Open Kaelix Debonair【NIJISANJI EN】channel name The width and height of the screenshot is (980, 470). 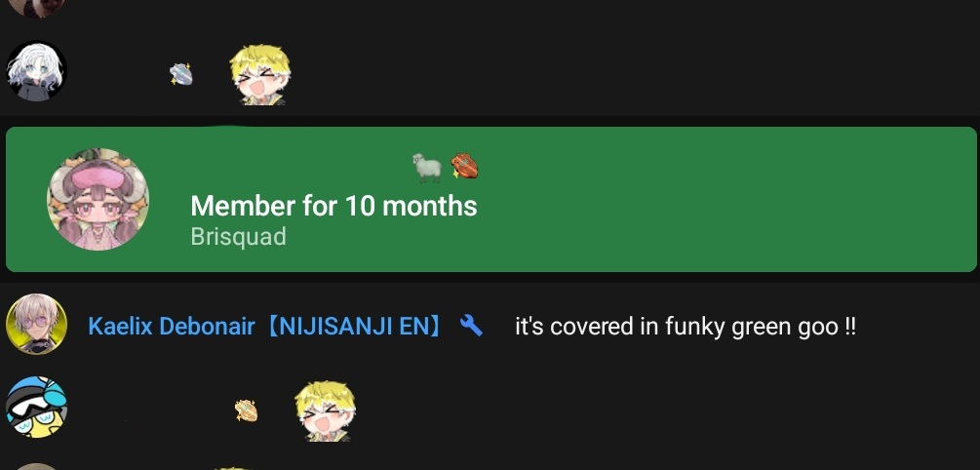[267, 326]
